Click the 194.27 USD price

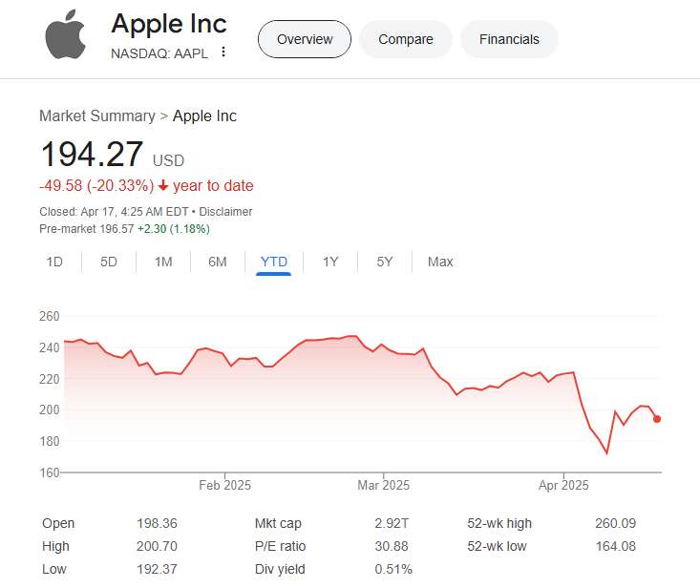pos(92,155)
